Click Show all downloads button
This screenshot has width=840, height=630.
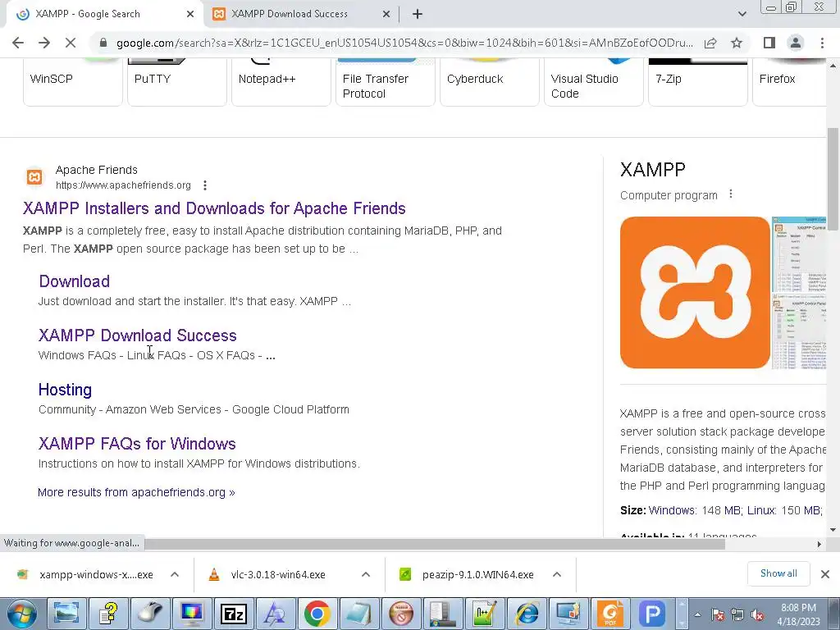[778, 573]
